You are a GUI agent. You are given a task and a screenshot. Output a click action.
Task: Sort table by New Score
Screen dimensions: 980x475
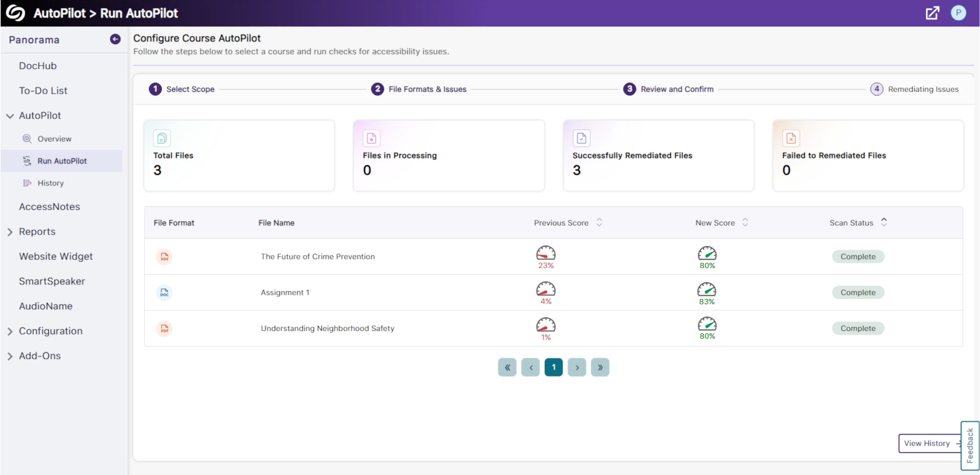click(745, 223)
